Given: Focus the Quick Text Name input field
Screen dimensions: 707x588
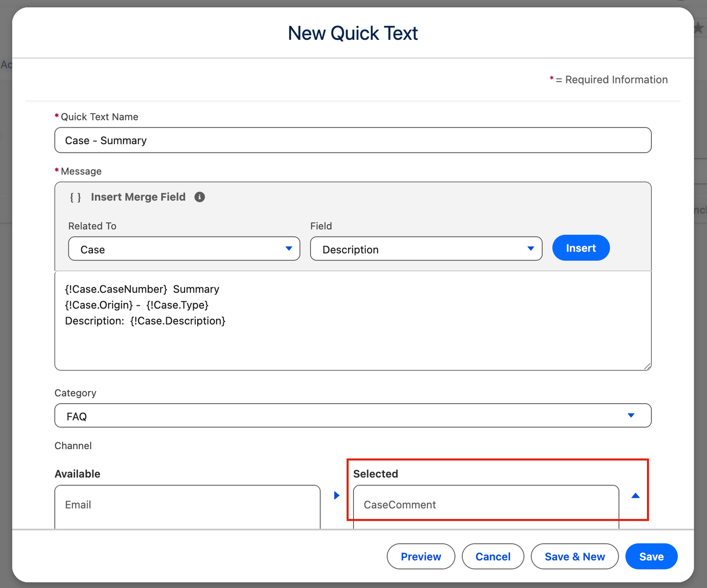Looking at the screenshot, I should pyautogui.click(x=353, y=141).
